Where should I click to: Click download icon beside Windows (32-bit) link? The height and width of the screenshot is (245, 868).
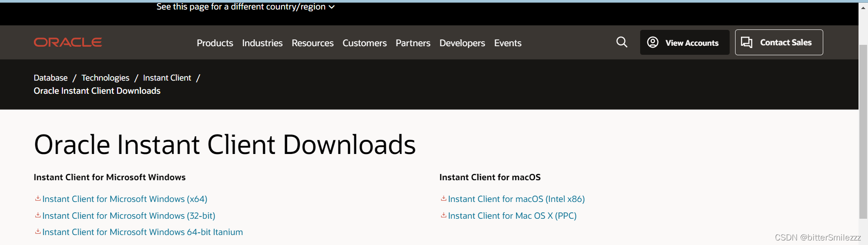click(x=38, y=215)
